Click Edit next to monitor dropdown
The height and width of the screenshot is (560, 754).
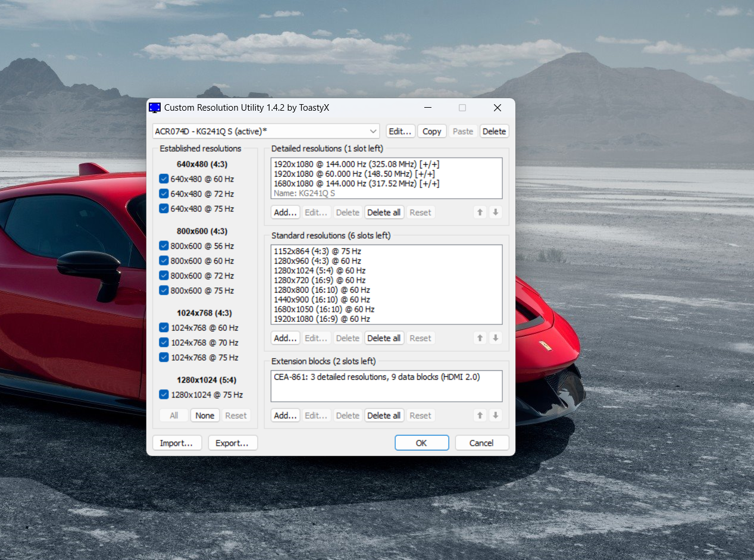coord(401,131)
